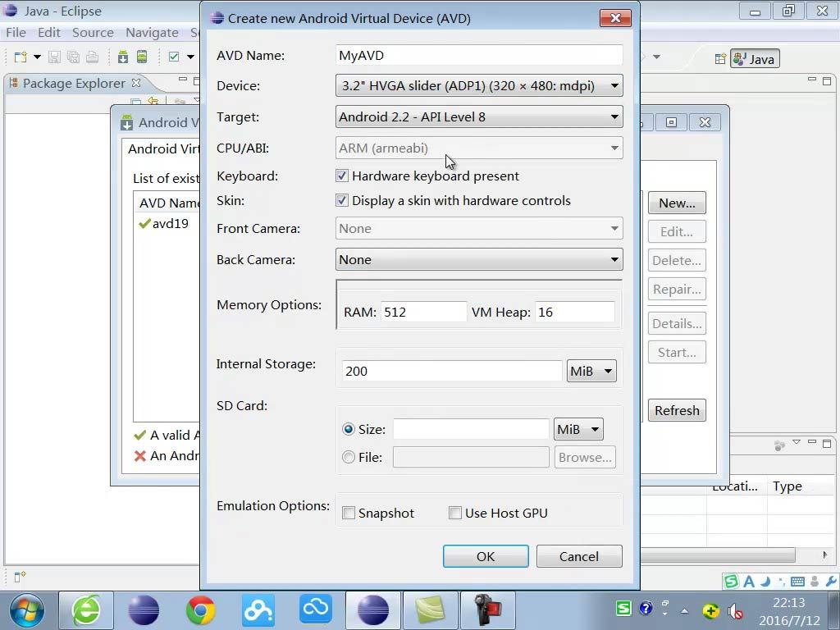Open the Device dropdown
This screenshot has height=630, width=840.
[x=479, y=85]
